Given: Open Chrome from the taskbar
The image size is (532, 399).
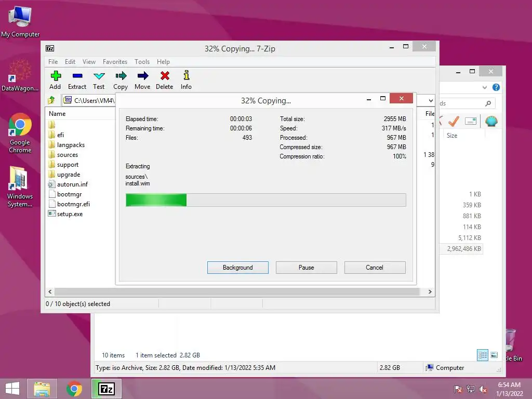Looking at the screenshot, I should pyautogui.click(x=74, y=389).
